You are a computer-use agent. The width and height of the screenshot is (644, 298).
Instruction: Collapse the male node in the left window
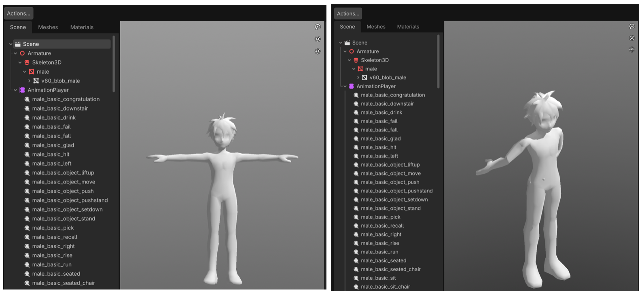[25, 72]
